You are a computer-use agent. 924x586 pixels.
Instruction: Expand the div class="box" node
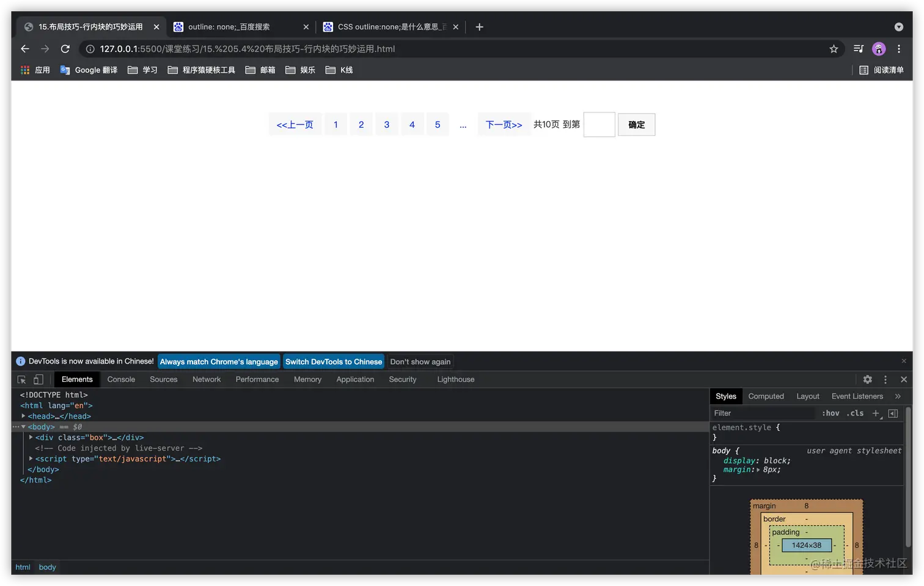point(31,438)
